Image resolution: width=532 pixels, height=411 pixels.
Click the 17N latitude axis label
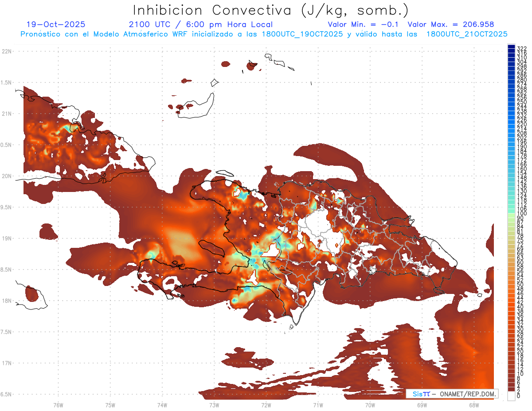7,363
